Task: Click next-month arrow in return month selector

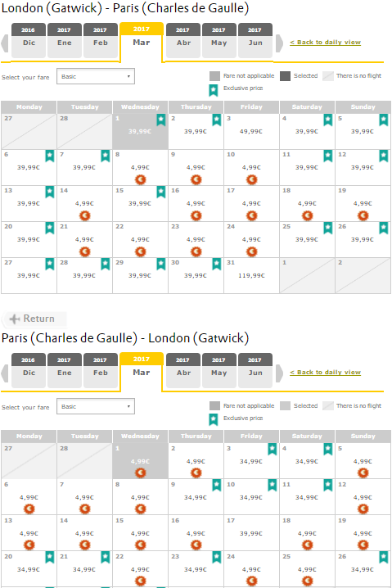Action: click(280, 373)
